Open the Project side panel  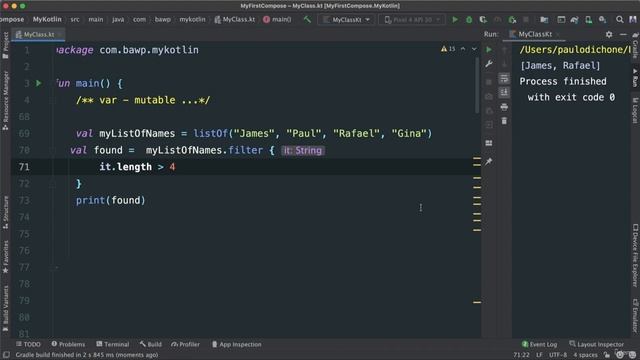[5, 45]
